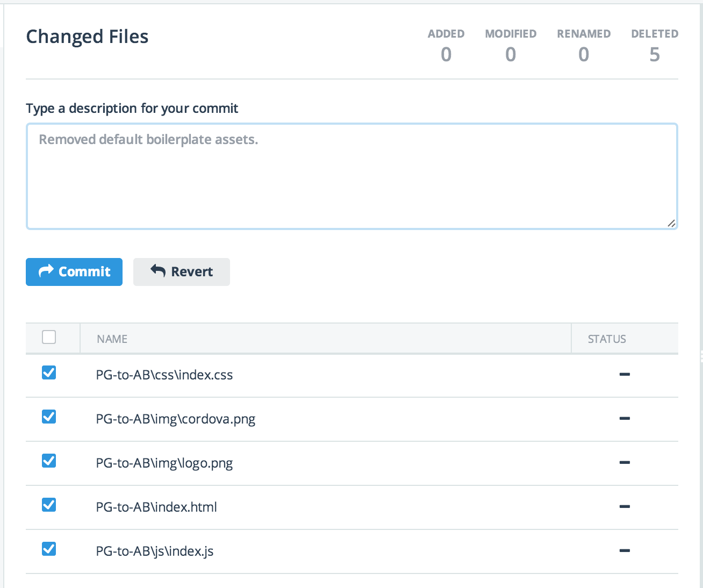Click the textarea resize handle corner
The height and width of the screenshot is (588, 703).
(671, 223)
